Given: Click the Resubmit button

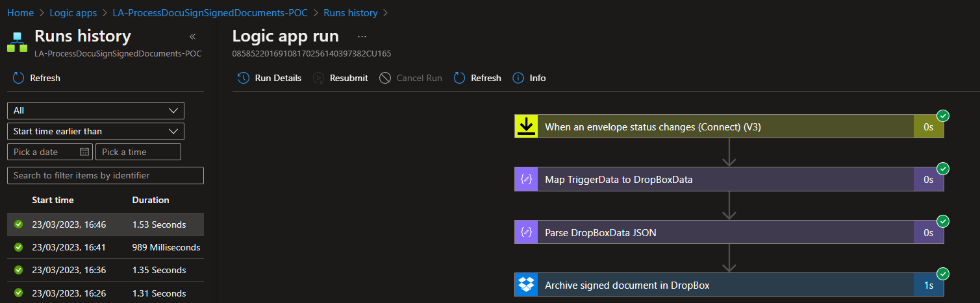Looking at the screenshot, I should 340,78.
